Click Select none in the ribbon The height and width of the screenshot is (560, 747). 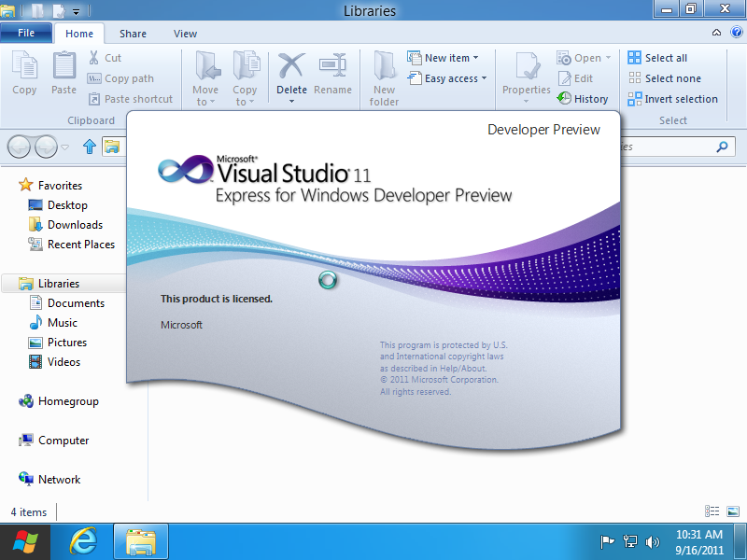(x=665, y=78)
